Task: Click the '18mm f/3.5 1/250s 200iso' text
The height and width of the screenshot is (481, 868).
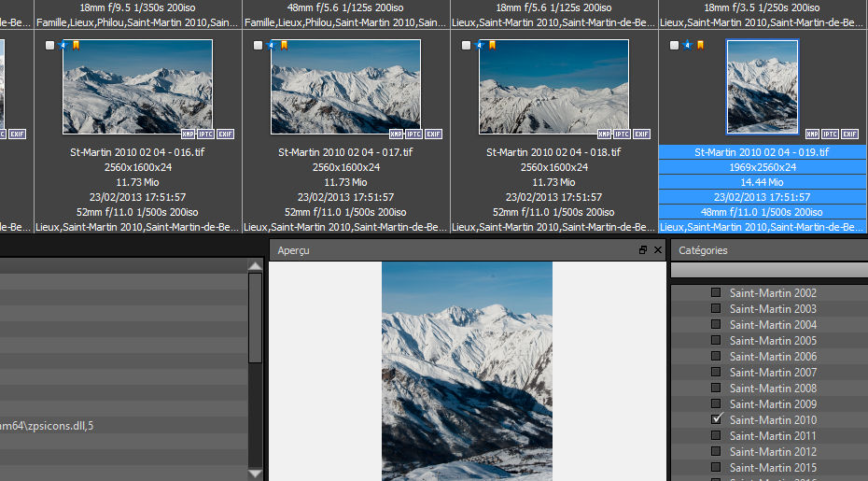Action: (762, 7)
